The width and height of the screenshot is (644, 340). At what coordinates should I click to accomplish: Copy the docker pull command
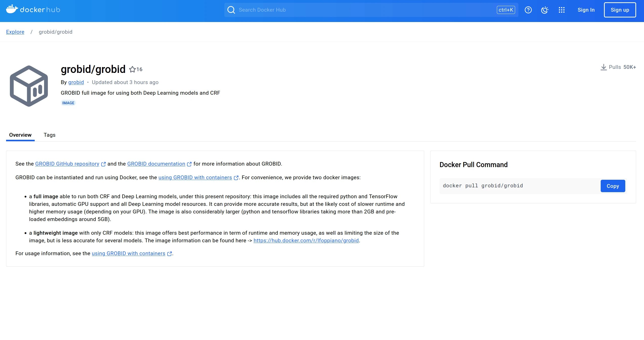coord(613,186)
